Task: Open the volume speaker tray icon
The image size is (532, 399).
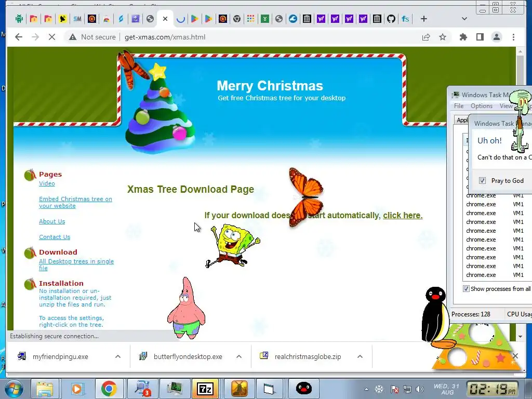Action: [420, 389]
